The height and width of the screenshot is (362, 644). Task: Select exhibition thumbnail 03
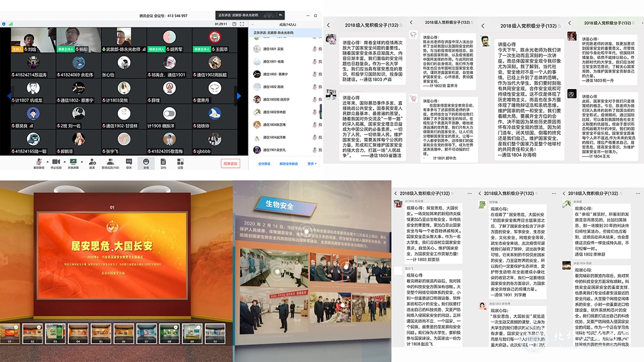click(x=53, y=333)
